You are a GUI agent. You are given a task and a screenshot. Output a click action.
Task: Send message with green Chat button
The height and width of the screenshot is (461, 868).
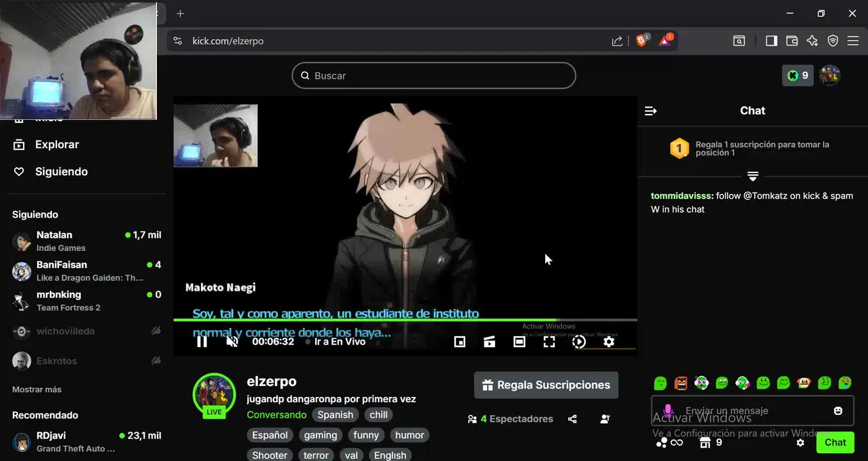coord(835,442)
